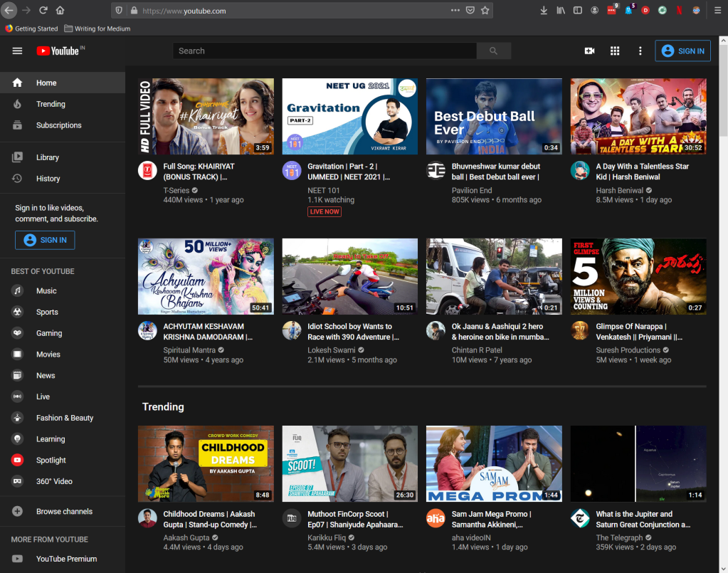Open the 360° Video icon
Viewport: 728px width, 573px height.
click(x=18, y=481)
